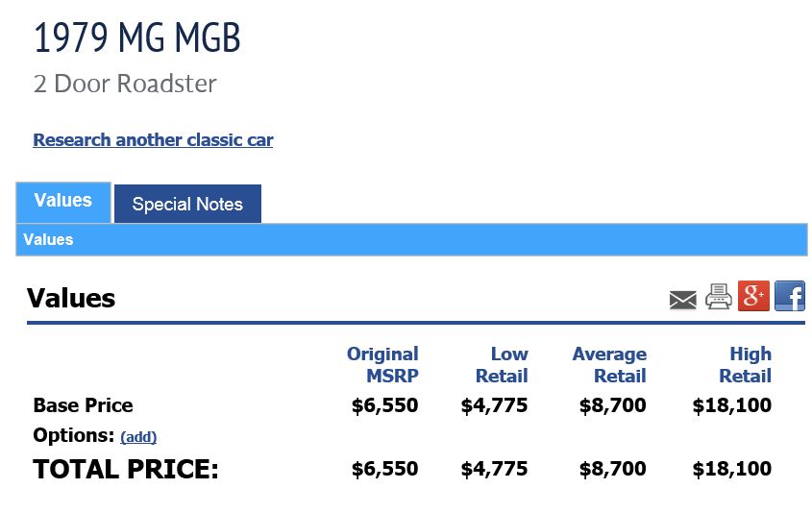
Task: Open the Special Notes tab
Action: coord(187,204)
